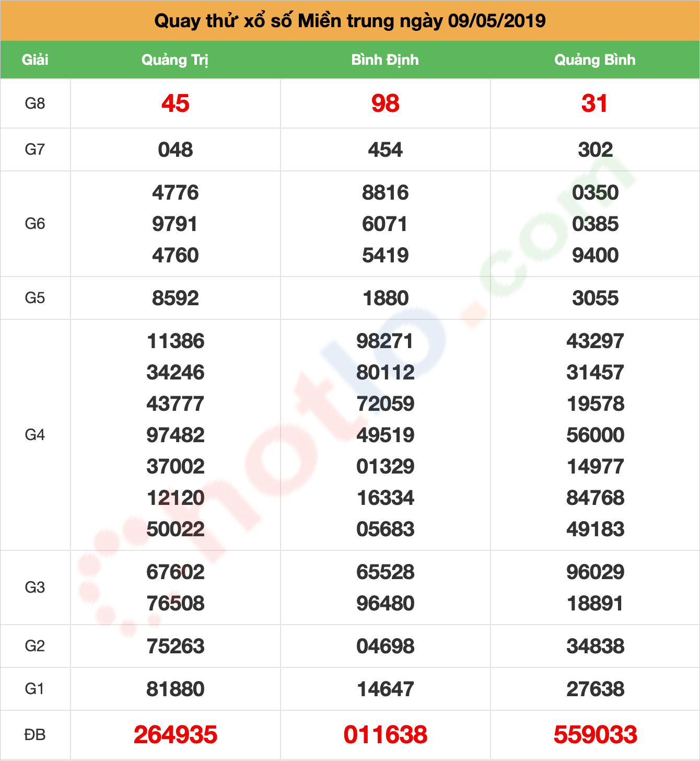Select G1 number 27638
This screenshot has height=761, width=700.
596,689
